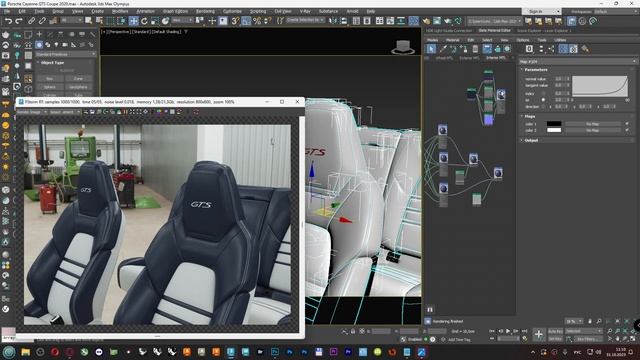This screenshot has height=360, width=640.
Task: Select the Slate editor arrow select tool
Action: coord(431,49)
